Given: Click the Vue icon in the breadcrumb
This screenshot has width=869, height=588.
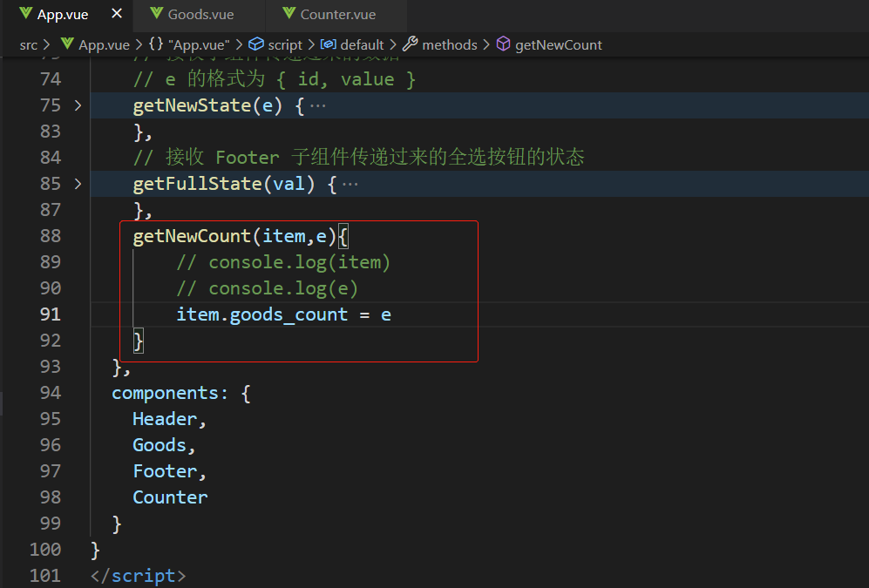Looking at the screenshot, I should tap(67, 44).
